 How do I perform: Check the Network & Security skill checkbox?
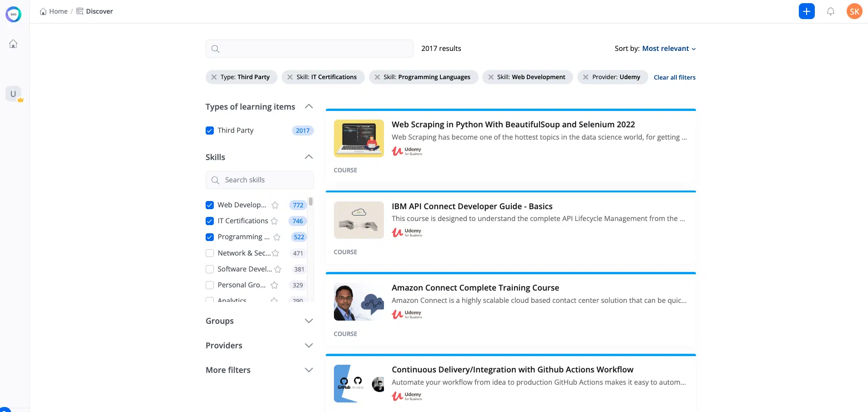(x=210, y=253)
